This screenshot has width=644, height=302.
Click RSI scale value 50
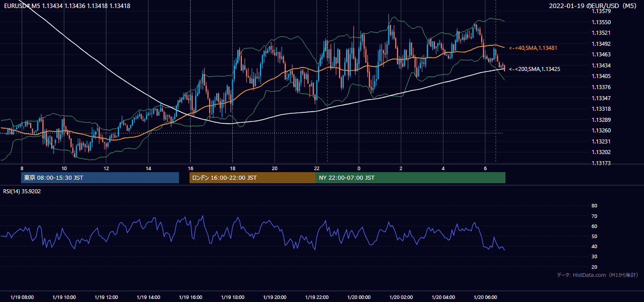(x=594, y=236)
